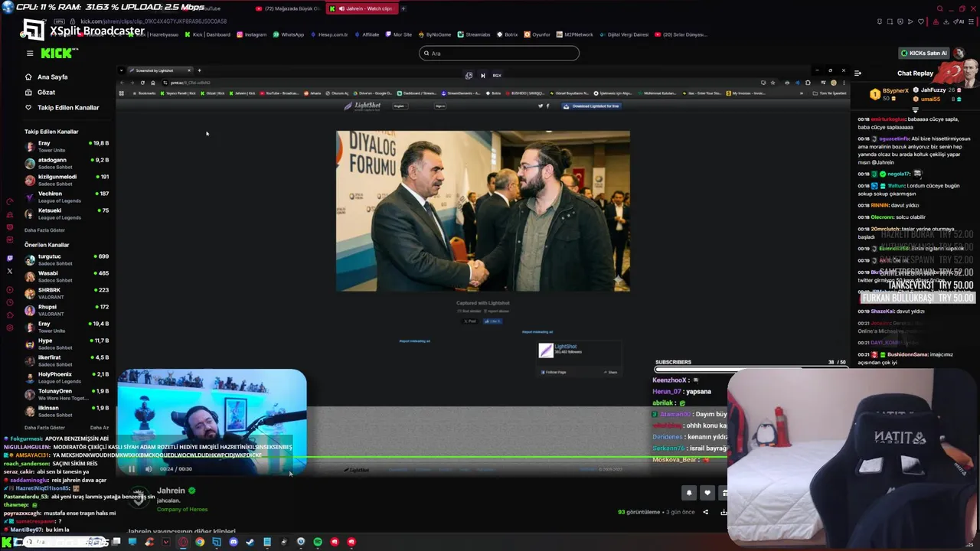Expand Daha Fazla Göster under recommended channels
Image resolution: width=980 pixels, height=551 pixels.
44,428
